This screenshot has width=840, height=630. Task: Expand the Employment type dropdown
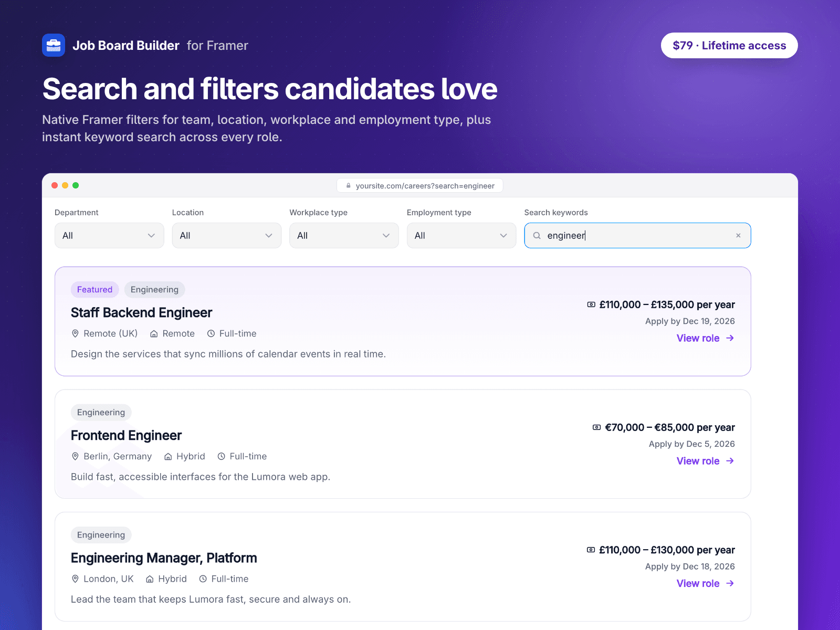[461, 236]
